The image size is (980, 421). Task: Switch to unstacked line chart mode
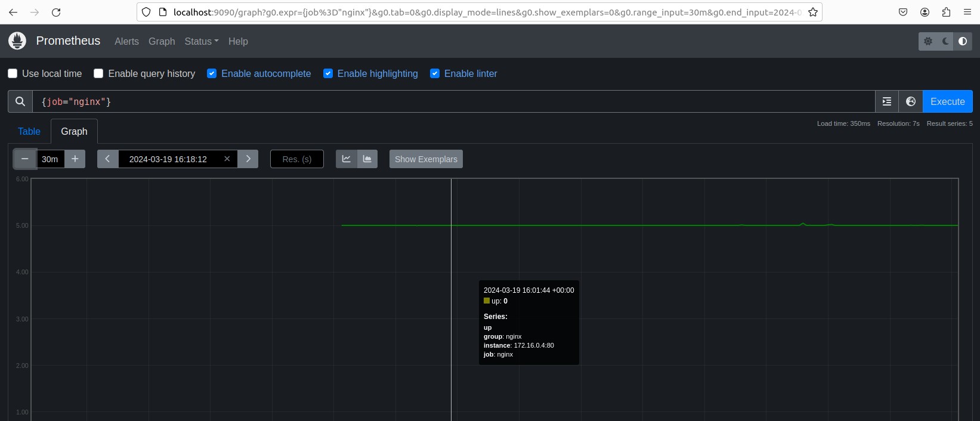tap(346, 159)
